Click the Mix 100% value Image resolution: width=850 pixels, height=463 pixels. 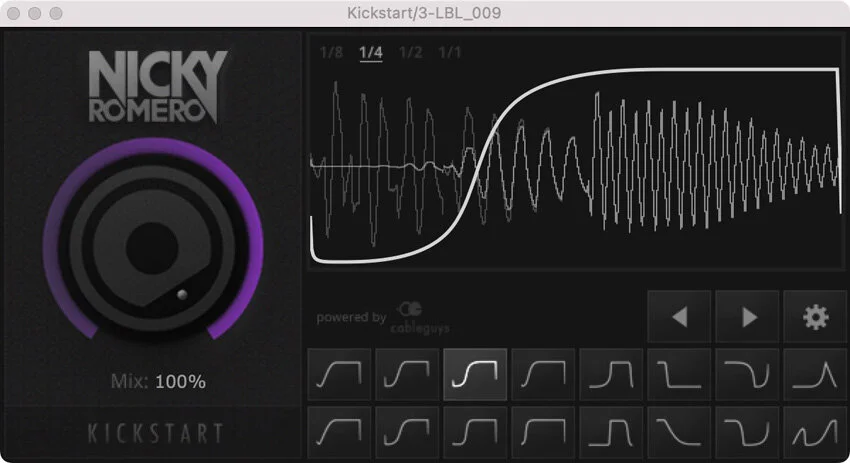[180, 382]
